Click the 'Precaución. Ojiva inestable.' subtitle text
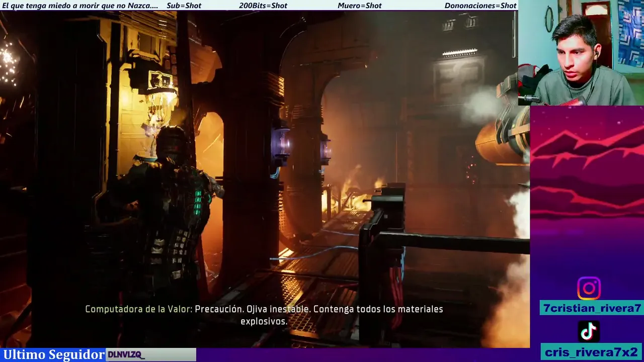Image resolution: width=644 pixels, height=362 pixels. tap(252, 309)
